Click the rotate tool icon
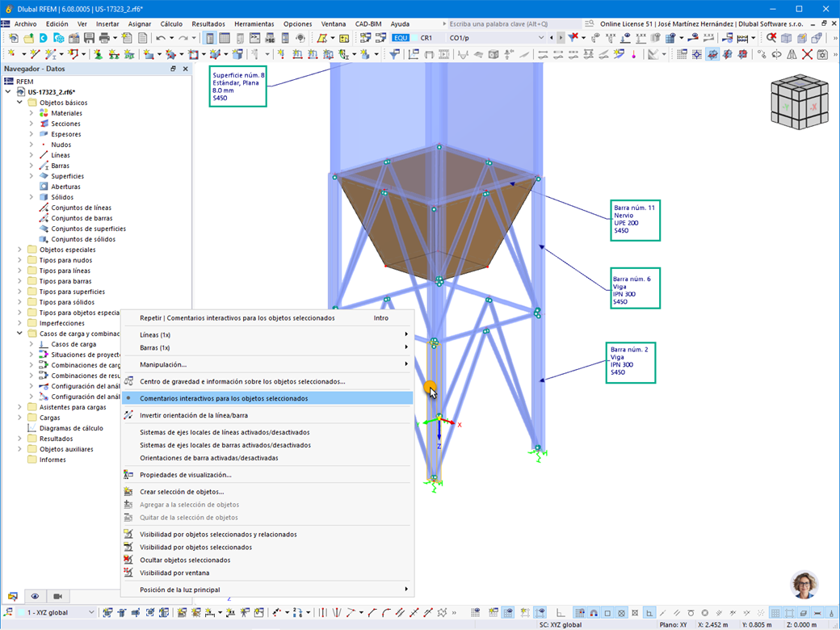 click(776, 54)
